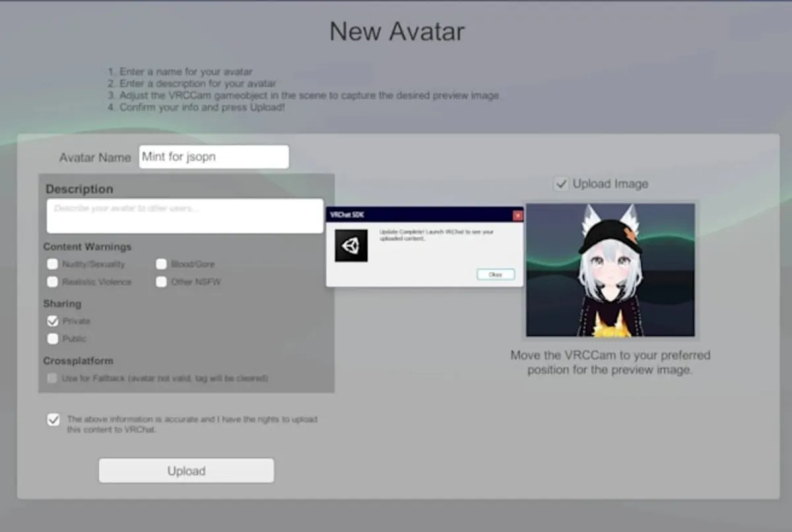792x532 pixels.
Task: Click the 'Avatar Name' label
Action: tap(95, 158)
